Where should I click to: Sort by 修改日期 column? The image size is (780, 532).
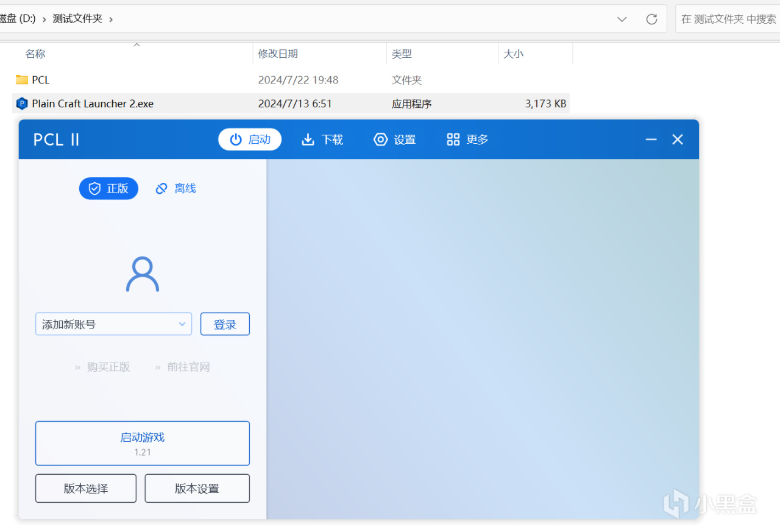pos(278,54)
